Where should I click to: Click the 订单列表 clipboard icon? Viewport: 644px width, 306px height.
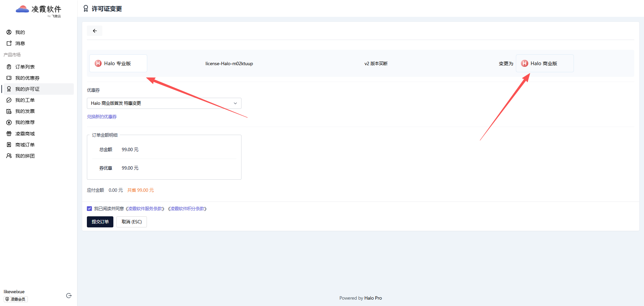pyautogui.click(x=9, y=67)
